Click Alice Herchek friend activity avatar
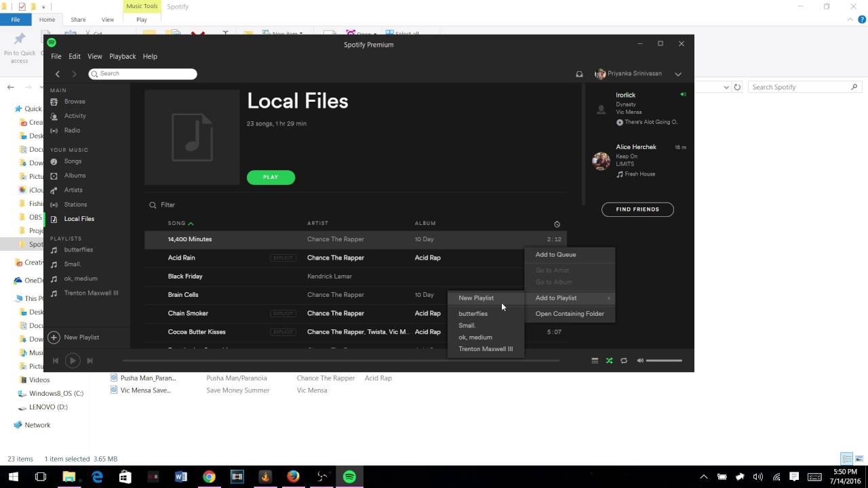 [x=601, y=161]
